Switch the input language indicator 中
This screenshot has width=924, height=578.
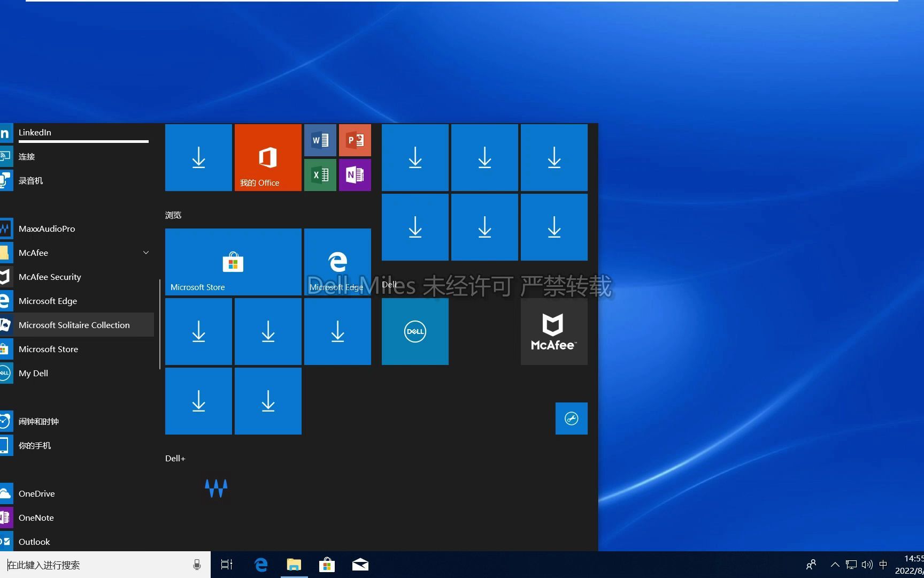pyautogui.click(x=883, y=564)
